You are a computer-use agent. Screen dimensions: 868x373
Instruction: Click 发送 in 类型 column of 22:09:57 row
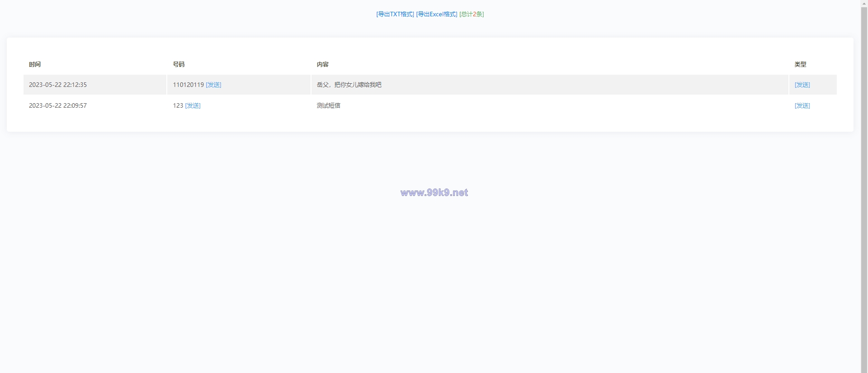coord(802,105)
